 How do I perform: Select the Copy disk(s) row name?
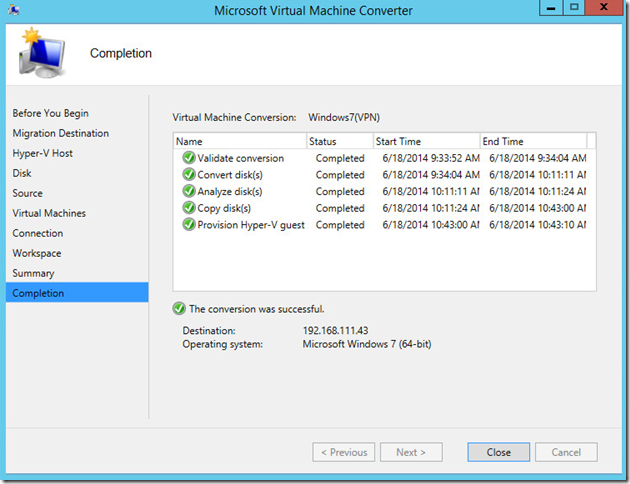(x=224, y=208)
